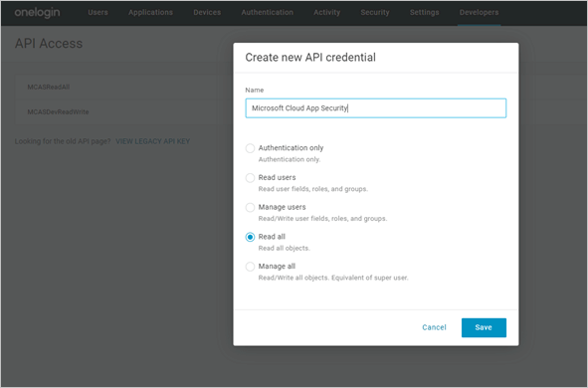Image resolution: width=588 pixels, height=388 pixels.
Task: Open the Settings menu
Action: [x=425, y=12]
